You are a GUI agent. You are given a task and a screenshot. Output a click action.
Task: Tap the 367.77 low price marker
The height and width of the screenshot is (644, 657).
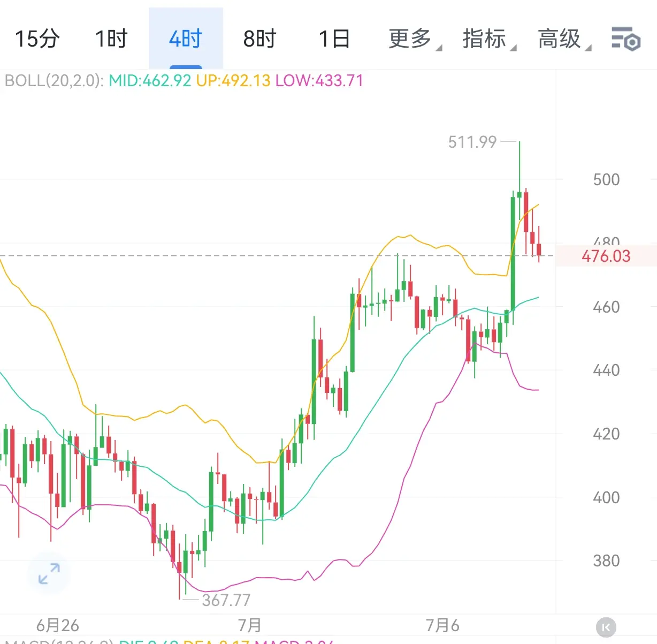pos(226,600)
